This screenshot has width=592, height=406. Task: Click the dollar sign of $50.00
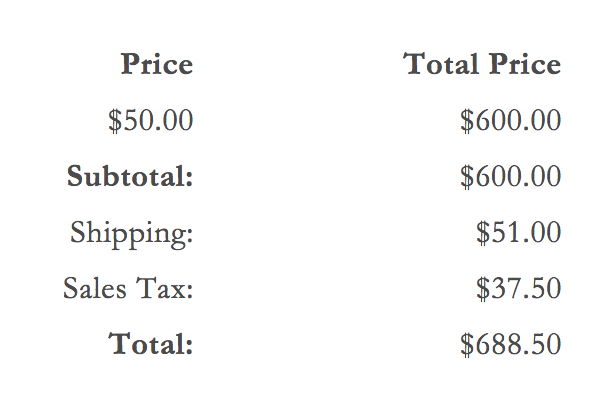tap(115, 120)
